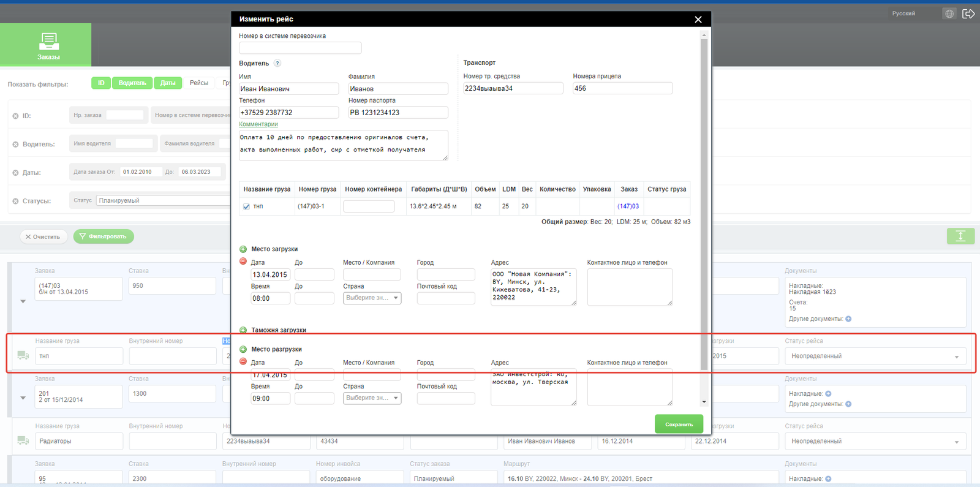
Task: Remove the Даты filter row icon
Action: click(x=15, y=173)
